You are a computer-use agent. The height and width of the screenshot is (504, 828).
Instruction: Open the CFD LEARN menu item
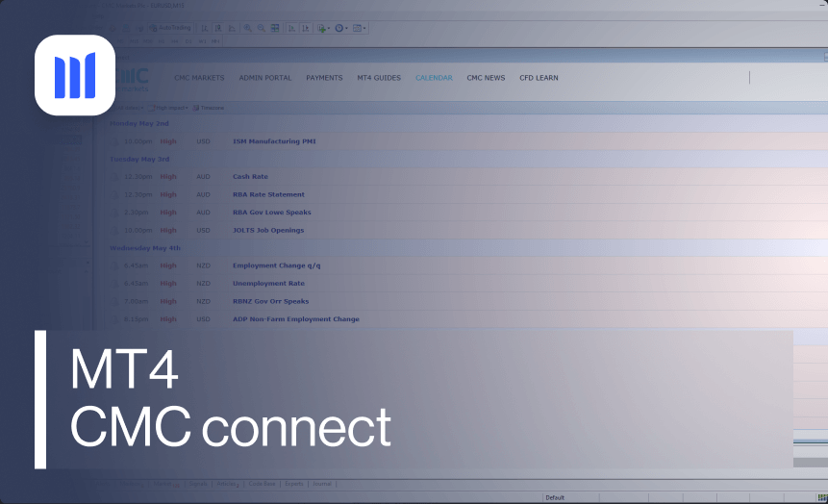(539, 78)
